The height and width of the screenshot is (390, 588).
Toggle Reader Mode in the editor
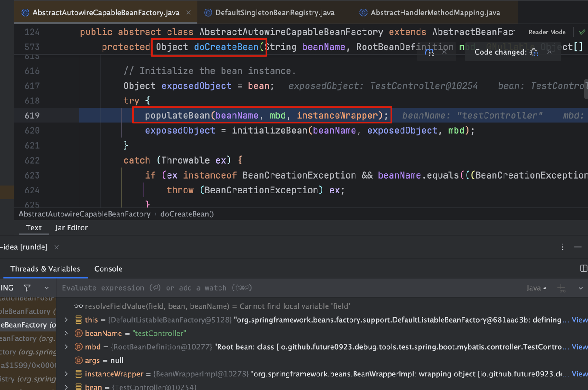tap(547, 32)
